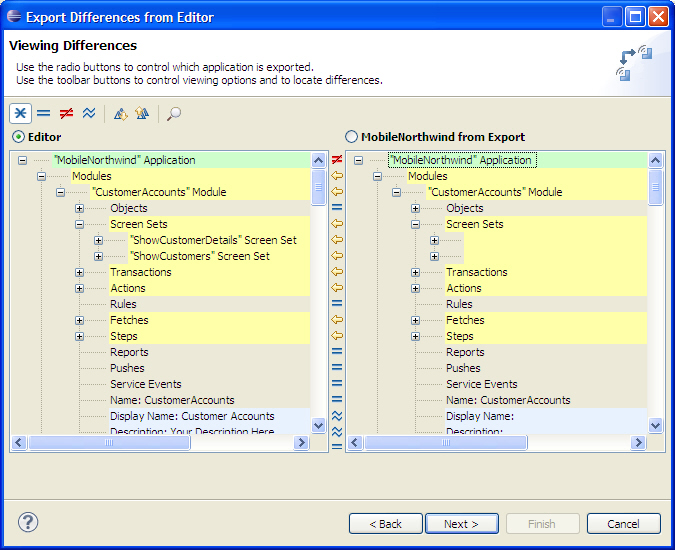Open the find magnifier tool
The width and height of the screenshot is (675, 550).
tap(174, 114)
